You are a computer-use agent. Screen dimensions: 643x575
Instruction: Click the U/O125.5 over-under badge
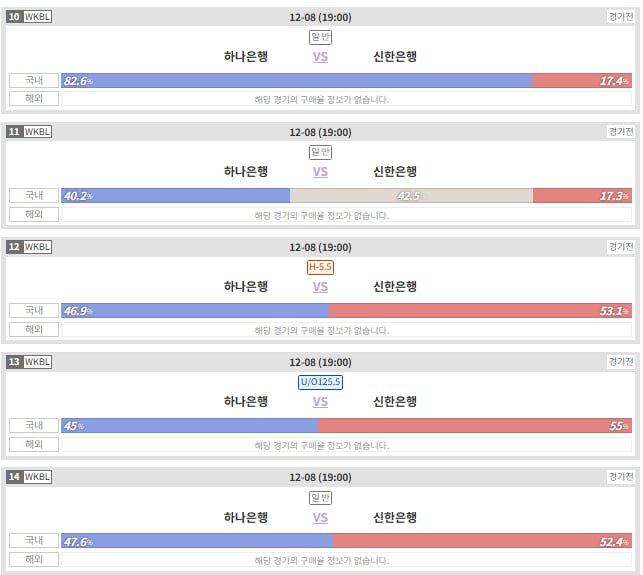pyautogui.click(x=320, y=382)
